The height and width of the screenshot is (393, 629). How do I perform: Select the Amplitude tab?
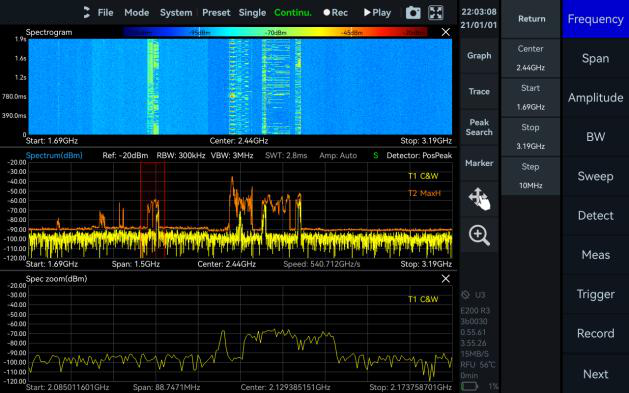[595, 97]
